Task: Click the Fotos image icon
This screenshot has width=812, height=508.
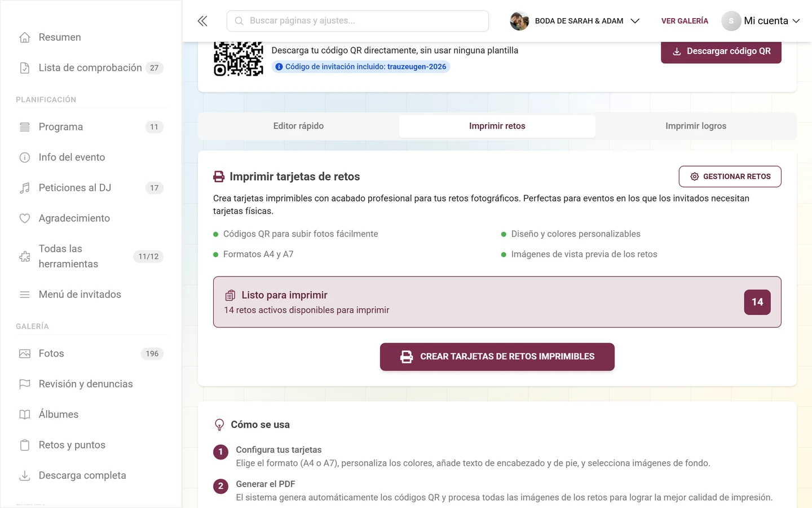Action: pyautogui.click(x=25, y=354)
